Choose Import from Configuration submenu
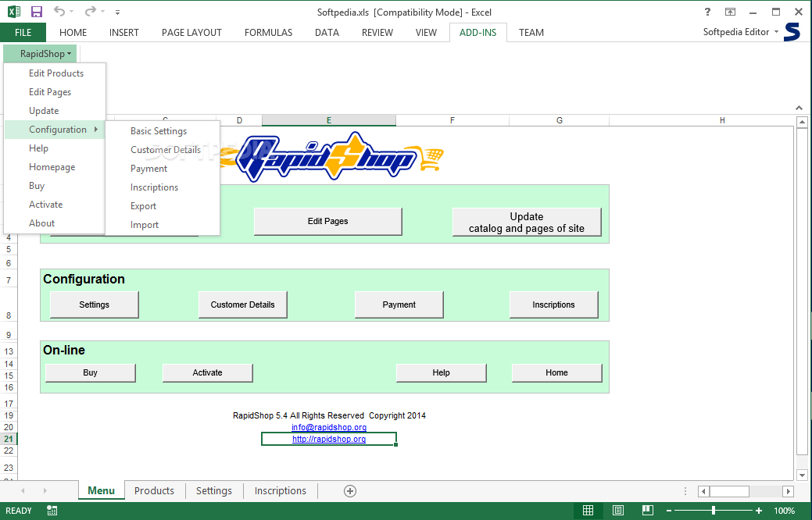The width and height of the screenshot is (812, 520). (x=163, y=225)
